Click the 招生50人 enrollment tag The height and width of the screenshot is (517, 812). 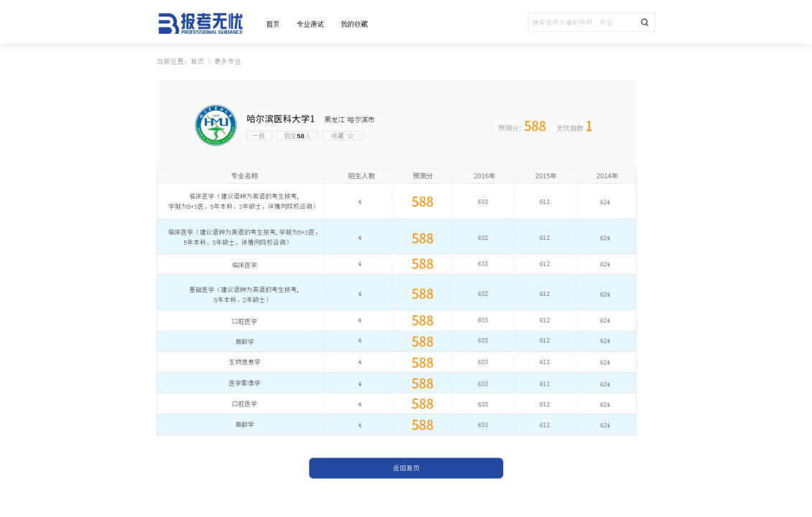pos(297,136)
